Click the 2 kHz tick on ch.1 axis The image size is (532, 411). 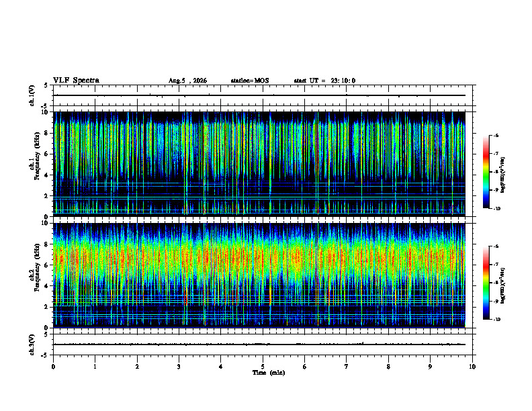pyautogui.click(x=47, y=196)
